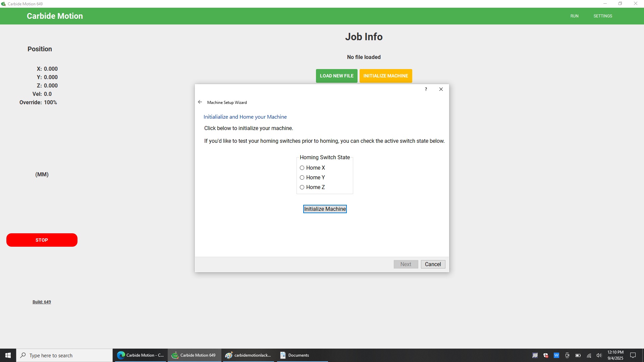Click the Windows Security tray icon
This screenshot has height=362, width=644.
coord(546,355)
